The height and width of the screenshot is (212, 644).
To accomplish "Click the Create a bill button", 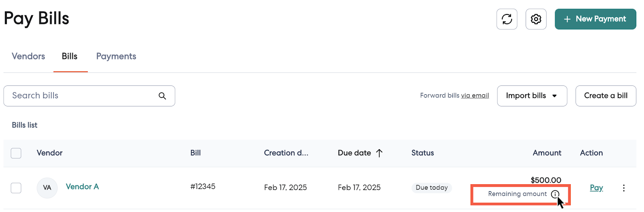I will click(x=605, y=96).
